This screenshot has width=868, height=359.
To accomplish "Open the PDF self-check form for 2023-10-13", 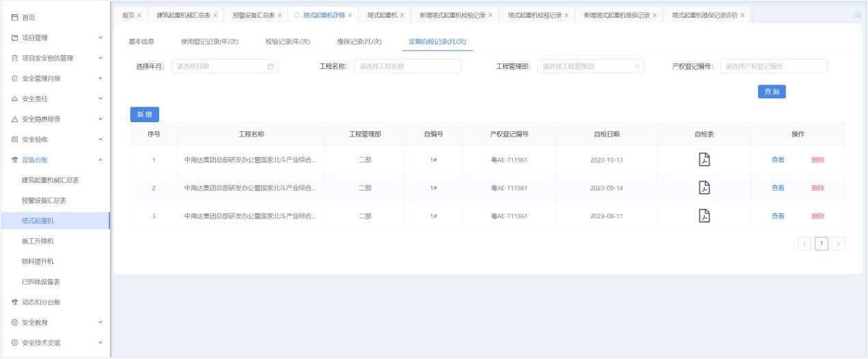I will click(703, 160).
